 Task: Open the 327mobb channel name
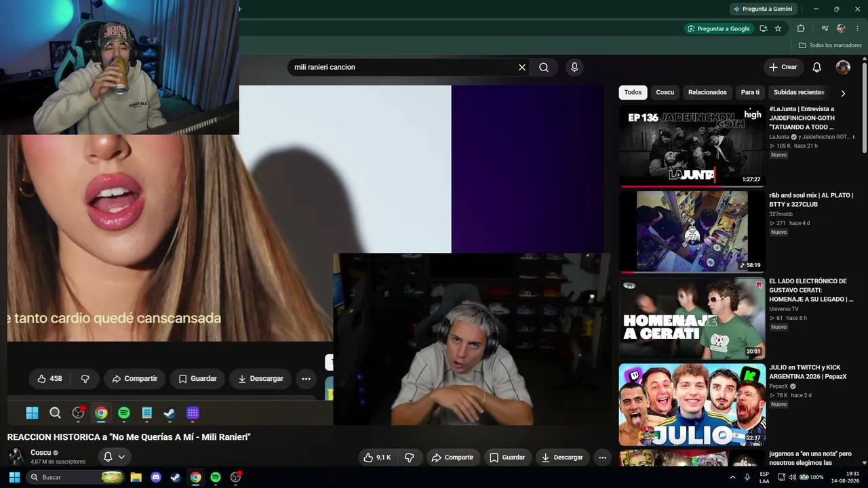[781, 214]
